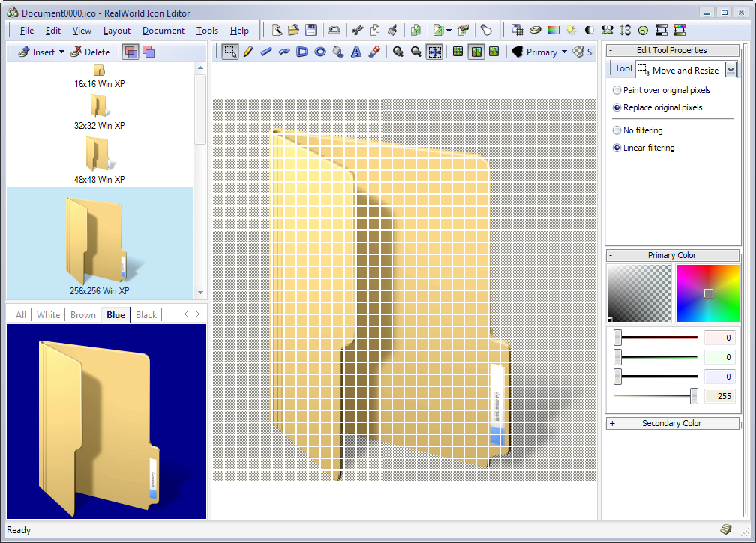Click the Zoom in magnifier icon

pos(398,52)
